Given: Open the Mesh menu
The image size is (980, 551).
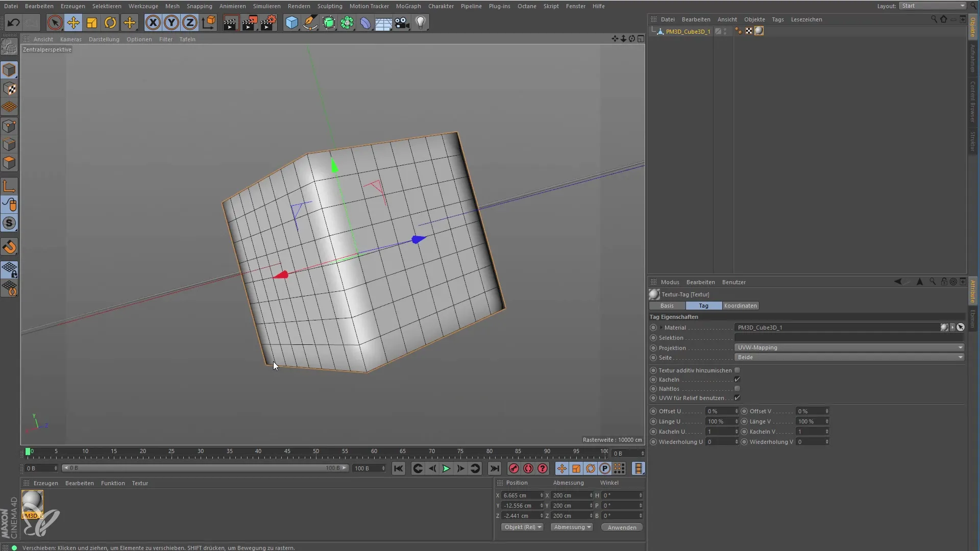Looking at the screenshot, I should (x=172, y=6).
